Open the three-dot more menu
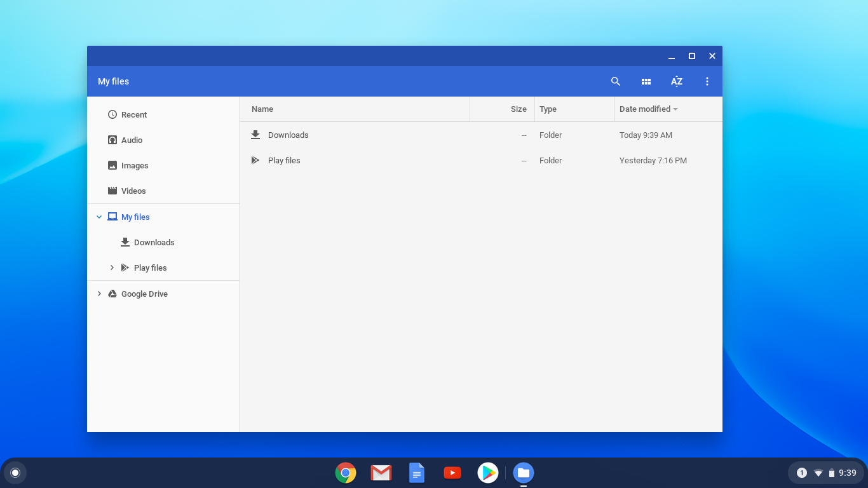This screenshot has width=868, height=488. (x=707, y=81)
